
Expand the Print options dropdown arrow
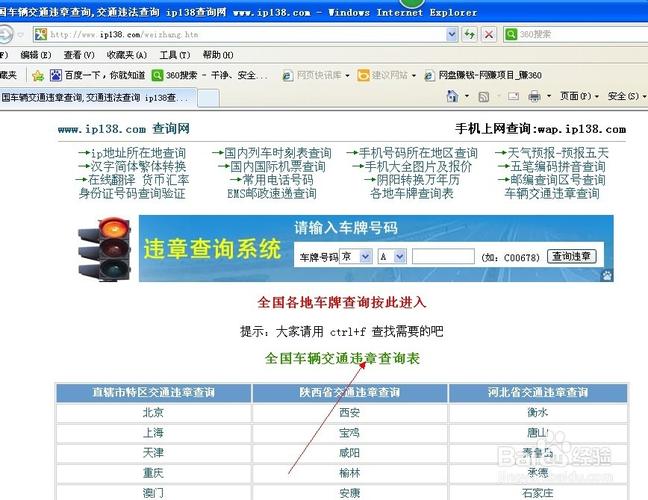[549, 96]
